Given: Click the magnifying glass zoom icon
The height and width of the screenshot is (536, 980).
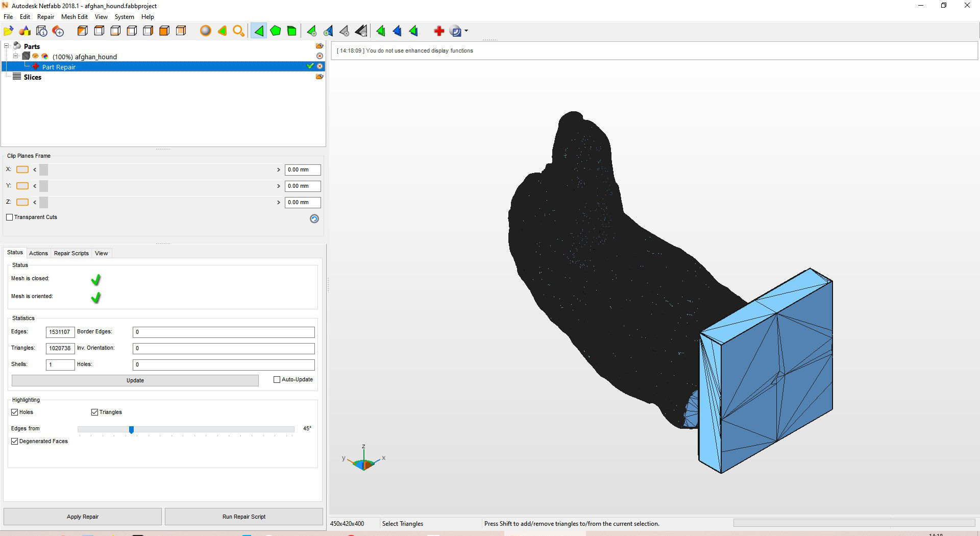Looking at the screenshot, I should point(238,31).
